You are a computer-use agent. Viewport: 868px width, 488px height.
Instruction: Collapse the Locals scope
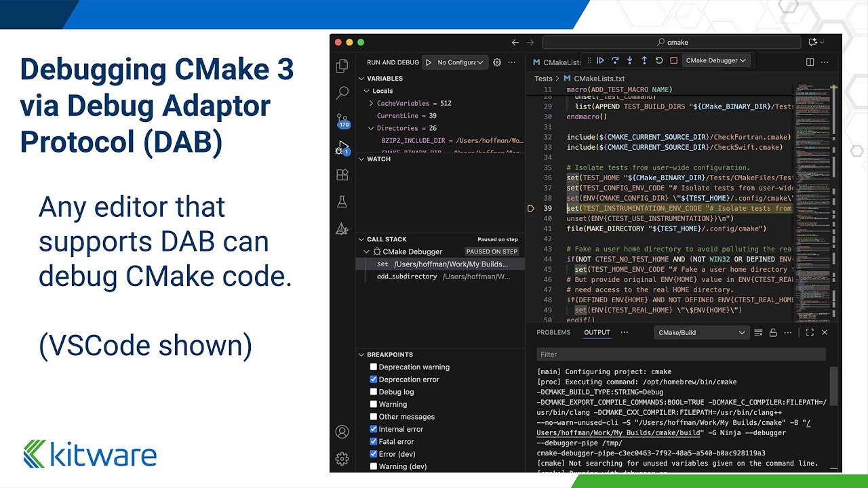pyautogui.click(x=367, y=91)
